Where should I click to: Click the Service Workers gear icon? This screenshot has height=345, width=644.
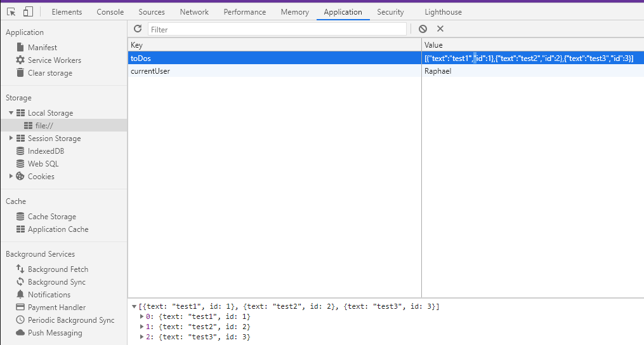pyautogui.click(x=20, y=60)
